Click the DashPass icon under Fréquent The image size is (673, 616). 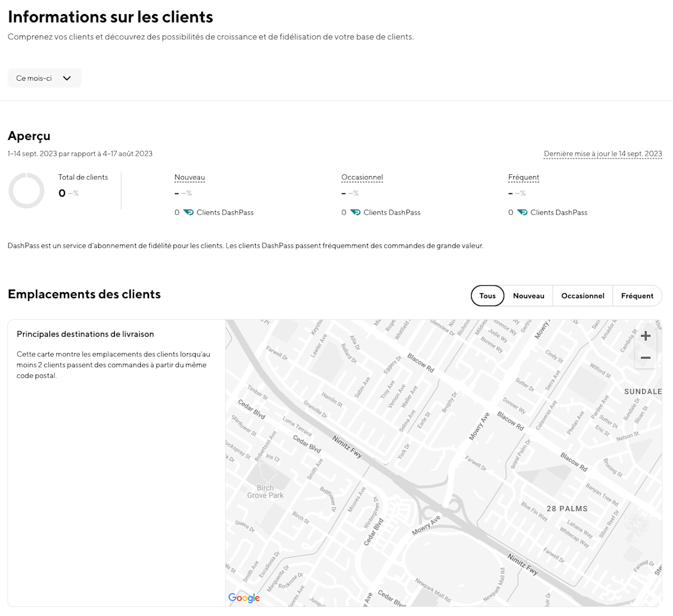[522, 212]
